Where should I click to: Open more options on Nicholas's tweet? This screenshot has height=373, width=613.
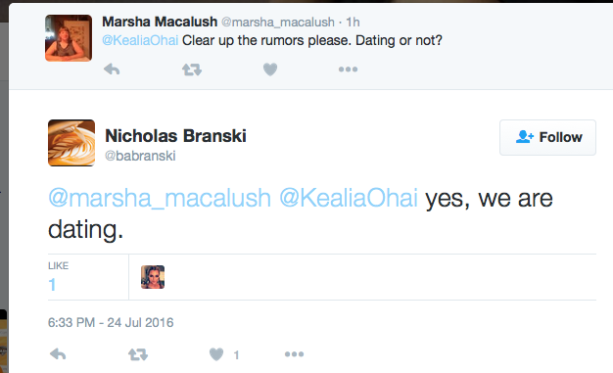pyautogui.click(x=294, y=354)
